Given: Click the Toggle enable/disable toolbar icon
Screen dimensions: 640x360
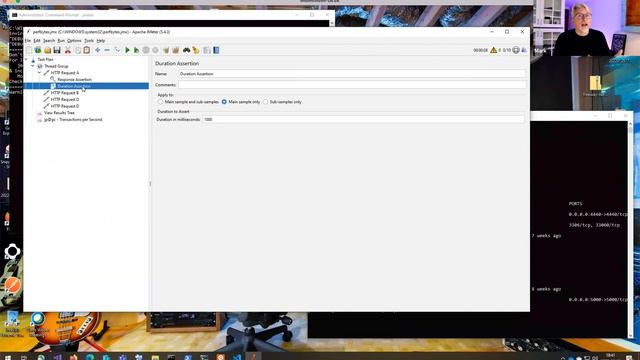Looking at the screenshot, I should point(117,50).
